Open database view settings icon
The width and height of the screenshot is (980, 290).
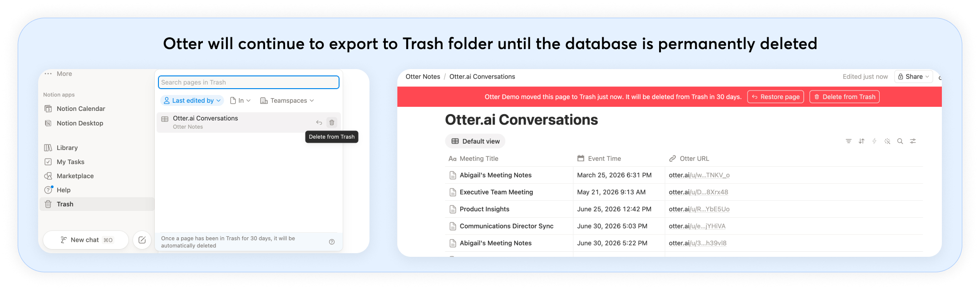click(913, 141)
